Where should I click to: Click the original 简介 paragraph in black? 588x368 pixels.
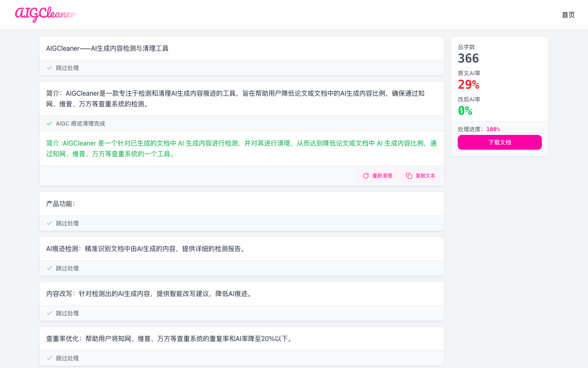pyautogui.click(x=236, y=99)
